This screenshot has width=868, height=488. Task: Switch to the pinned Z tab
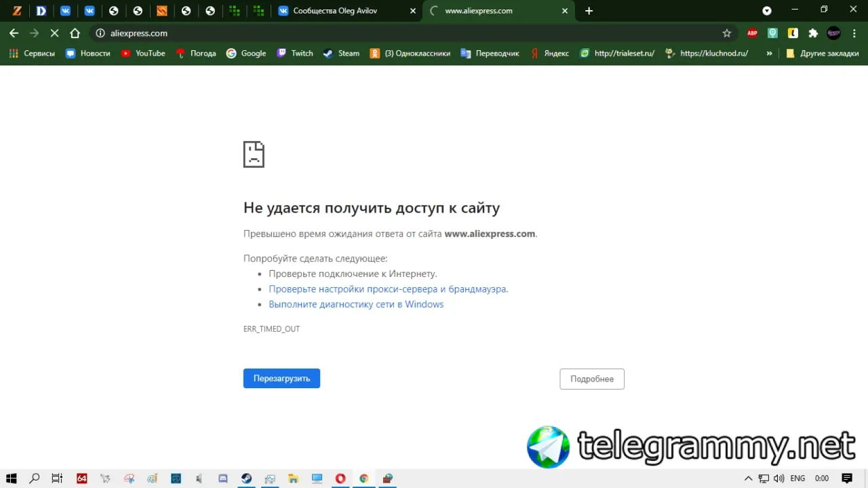coord(17,11)
